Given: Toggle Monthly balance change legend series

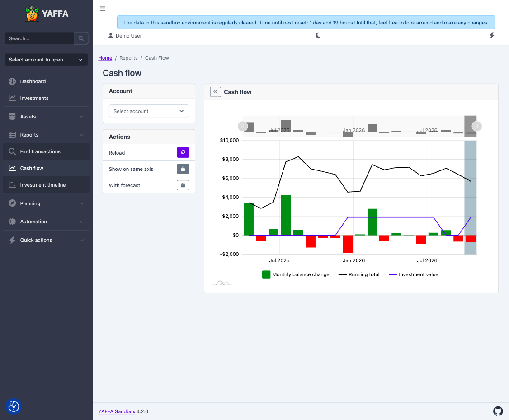Looking at the screenshot, I should point(296,274).
